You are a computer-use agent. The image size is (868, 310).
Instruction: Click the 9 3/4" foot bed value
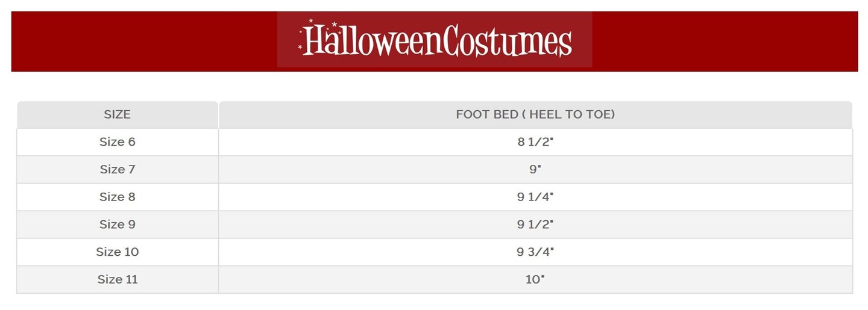[535, 252]
